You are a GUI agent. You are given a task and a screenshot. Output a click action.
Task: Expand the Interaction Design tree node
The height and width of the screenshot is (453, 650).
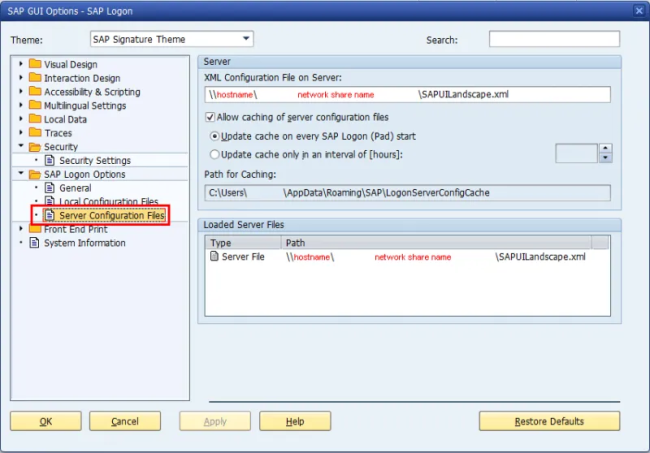click(x=21, y=78)
